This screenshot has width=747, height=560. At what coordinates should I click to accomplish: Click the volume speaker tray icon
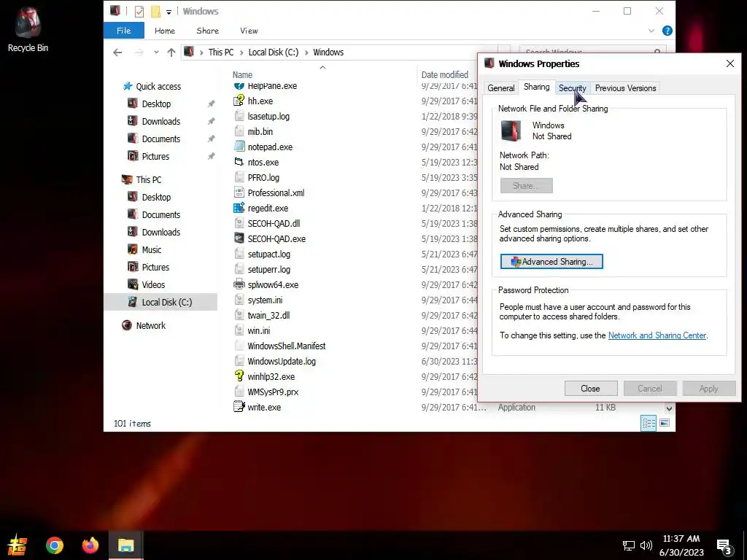coord(646,545)
